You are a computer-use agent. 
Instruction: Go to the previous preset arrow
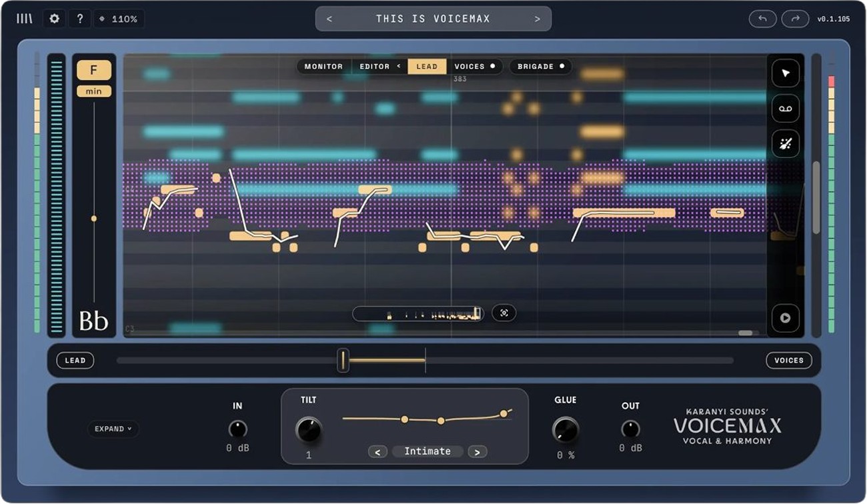(329, 19)
